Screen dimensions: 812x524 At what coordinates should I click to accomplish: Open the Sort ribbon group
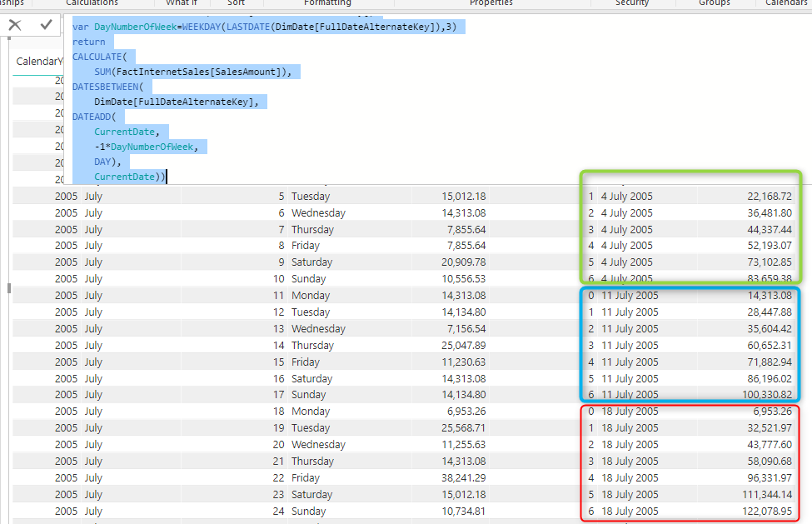coord(236,3)
